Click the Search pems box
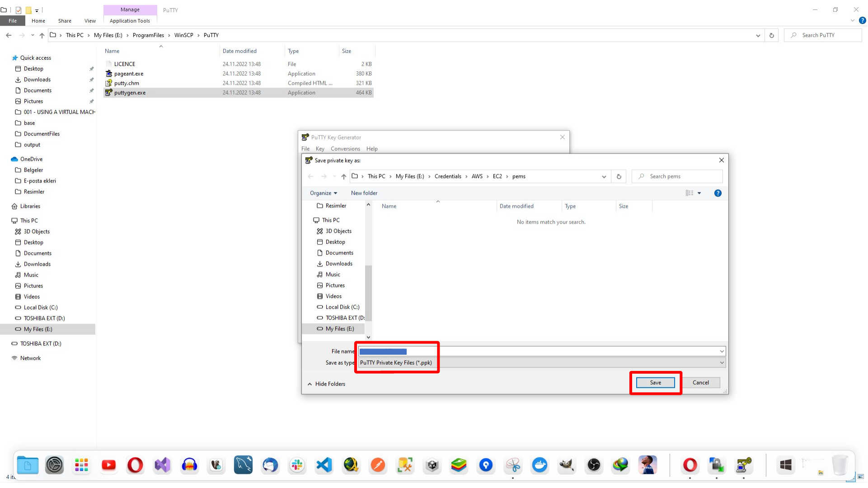The height and width of the screenshot is (488, 868). 678,177
